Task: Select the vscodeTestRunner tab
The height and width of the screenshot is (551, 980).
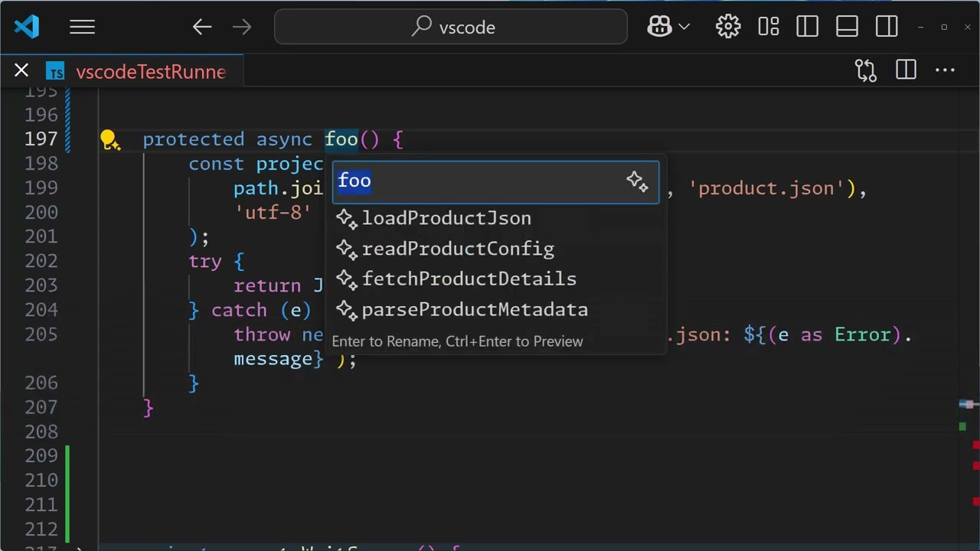Action: point(150,72)
